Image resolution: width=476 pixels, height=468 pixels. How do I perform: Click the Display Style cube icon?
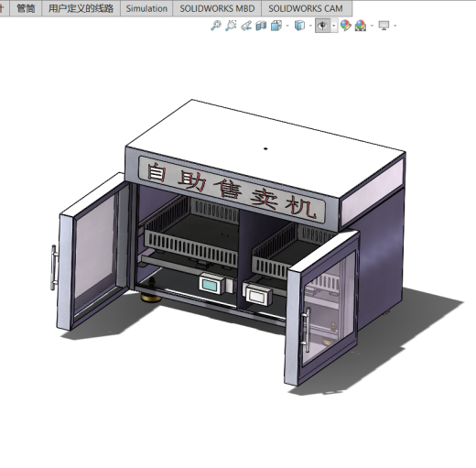299,26
